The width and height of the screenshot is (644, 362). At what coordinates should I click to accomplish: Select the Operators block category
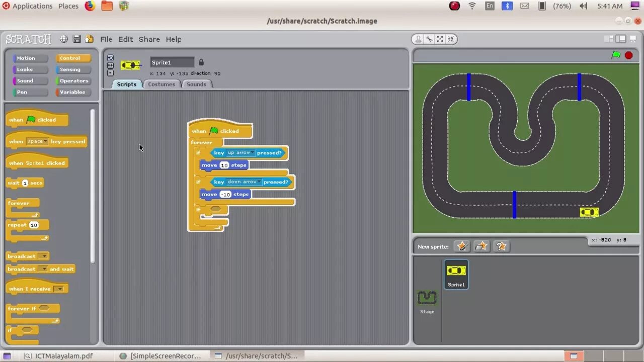pyautogui.click(x=73, y=80)
